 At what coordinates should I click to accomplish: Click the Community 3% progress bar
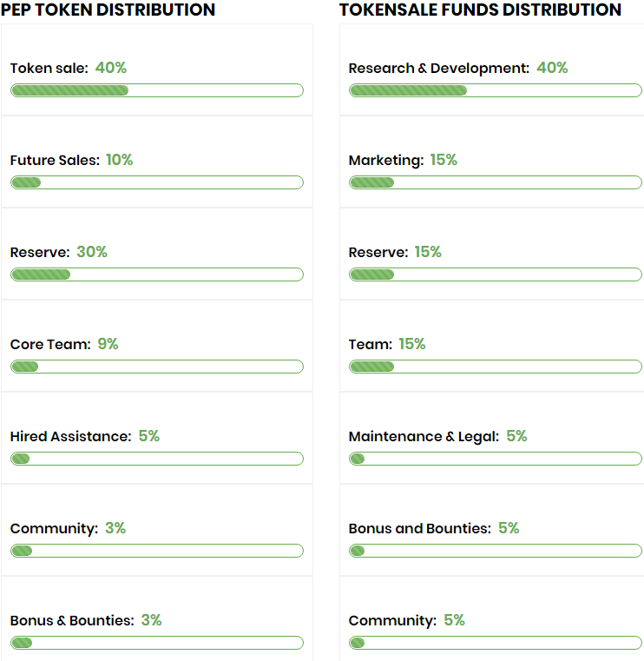point(156,551)
